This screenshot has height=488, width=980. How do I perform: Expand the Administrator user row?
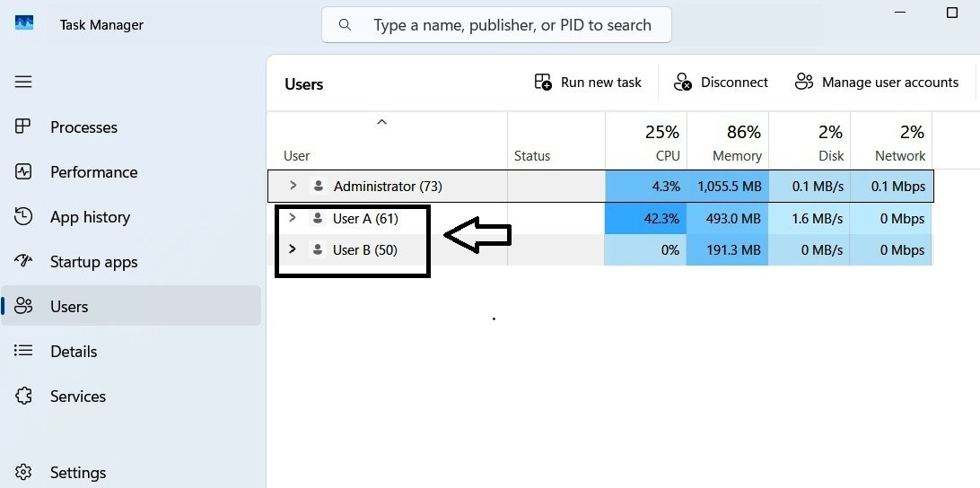(293, 186)
